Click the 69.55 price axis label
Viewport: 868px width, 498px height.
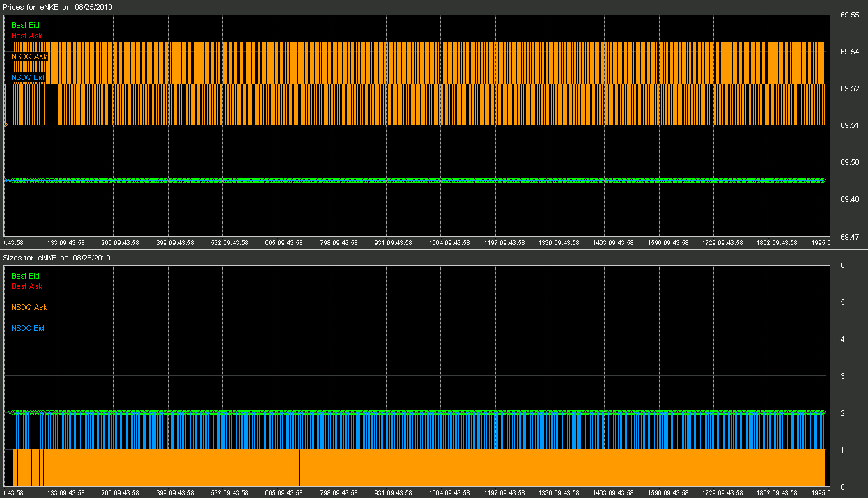(x=849, y=15)
